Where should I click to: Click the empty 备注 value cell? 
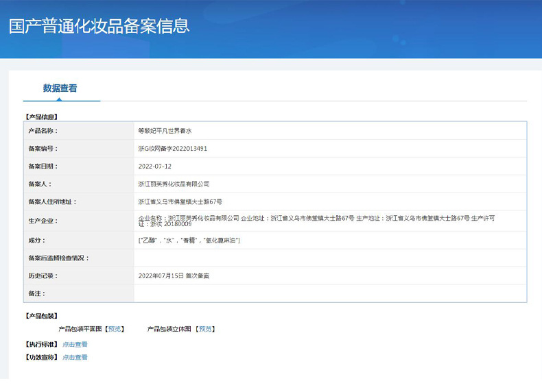coord(330,293)
